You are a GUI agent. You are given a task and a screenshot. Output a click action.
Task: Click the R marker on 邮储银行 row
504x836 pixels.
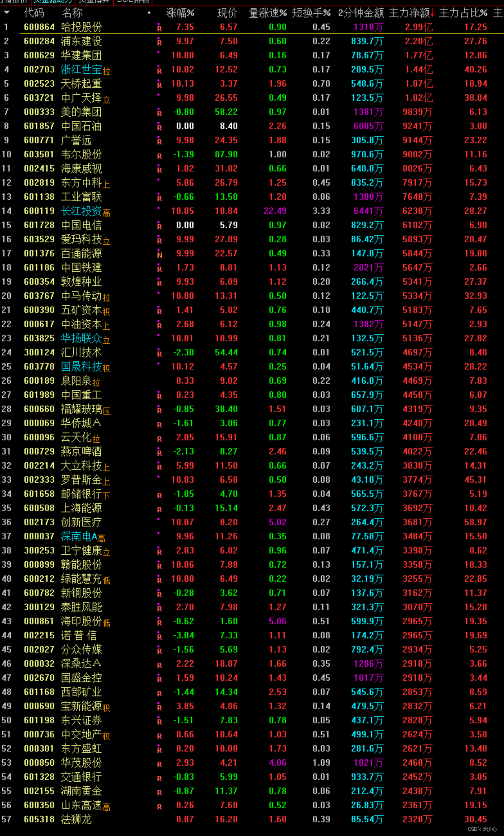[159, 496]
